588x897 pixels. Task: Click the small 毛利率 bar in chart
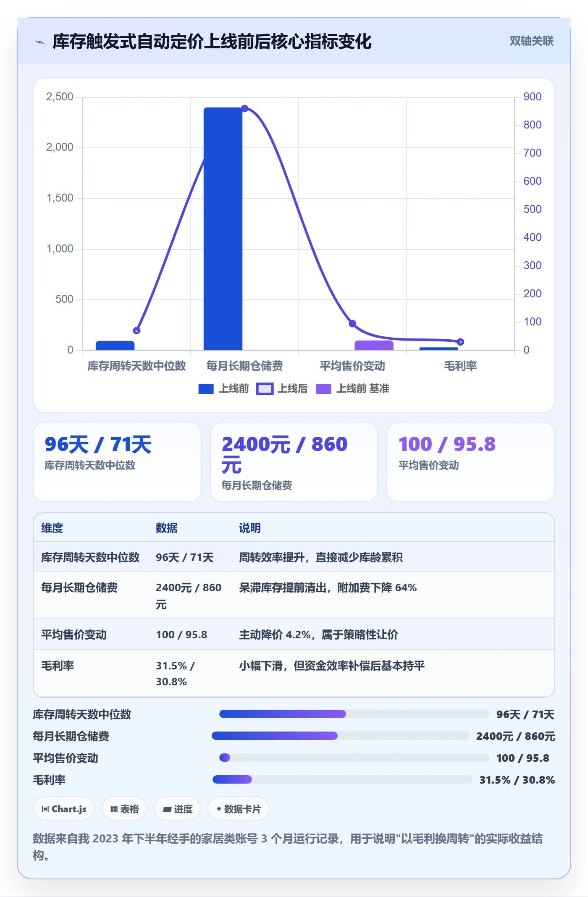[438, 349]
